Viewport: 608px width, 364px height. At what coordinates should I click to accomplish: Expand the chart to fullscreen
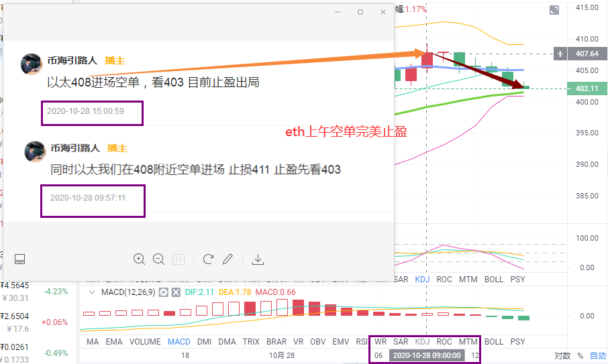[554, 11]
